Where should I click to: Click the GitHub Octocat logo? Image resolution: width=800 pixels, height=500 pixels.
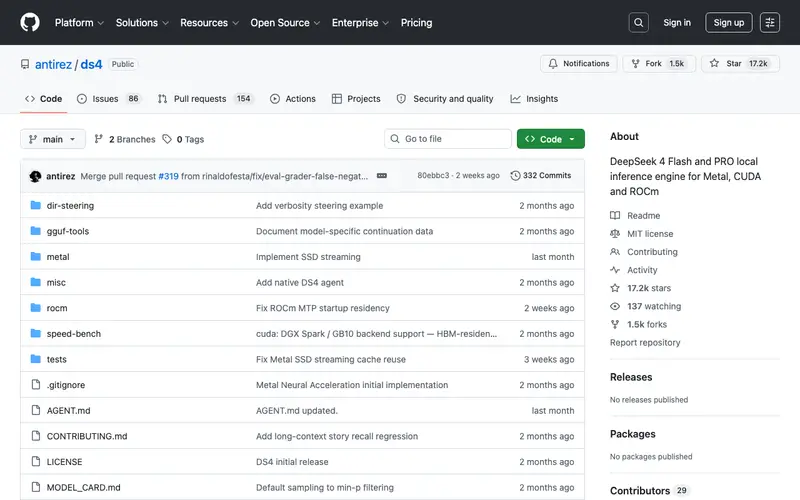click(30, 22)
